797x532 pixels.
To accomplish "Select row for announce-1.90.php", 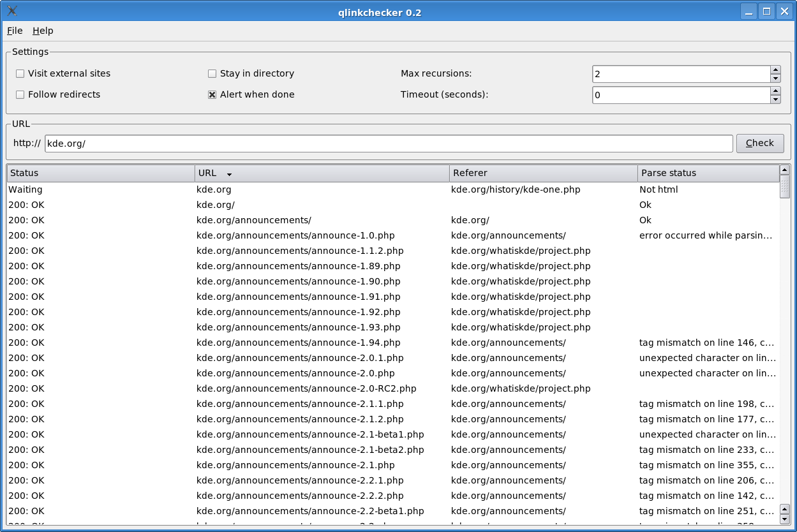I will 393,281.
